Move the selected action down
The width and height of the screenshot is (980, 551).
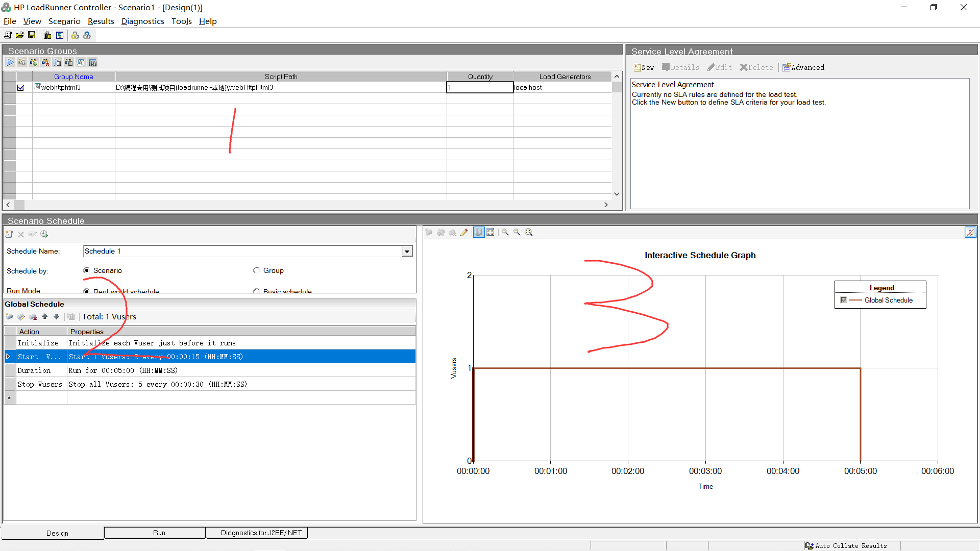57,317
